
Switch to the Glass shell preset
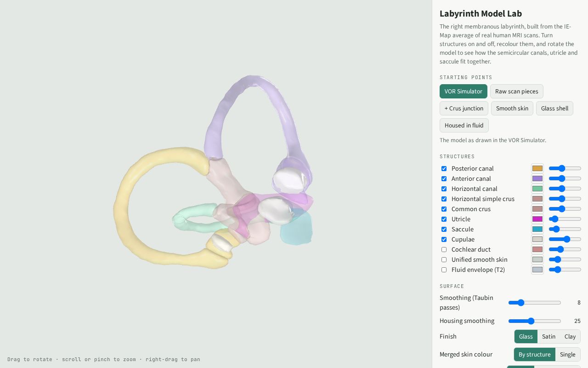554,108
